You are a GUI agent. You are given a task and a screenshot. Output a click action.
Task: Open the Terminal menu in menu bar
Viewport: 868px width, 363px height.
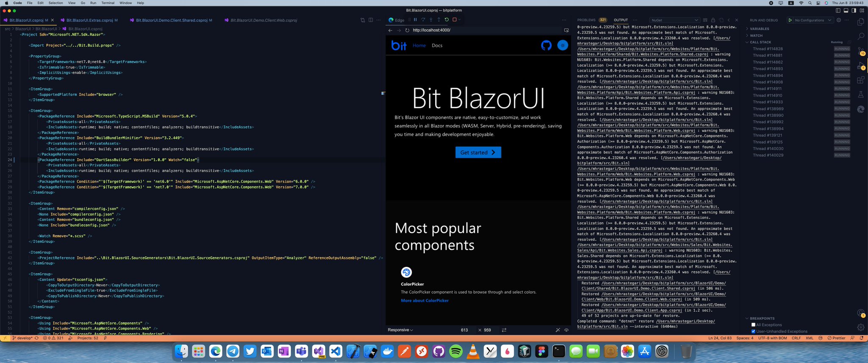[x=108, y=3]
